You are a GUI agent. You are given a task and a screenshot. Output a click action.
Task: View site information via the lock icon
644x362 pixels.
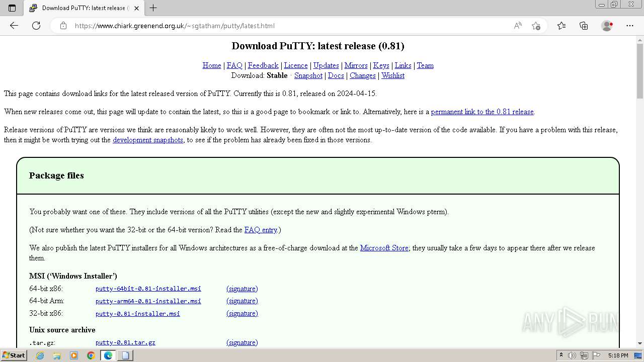(x=63, y=26)
